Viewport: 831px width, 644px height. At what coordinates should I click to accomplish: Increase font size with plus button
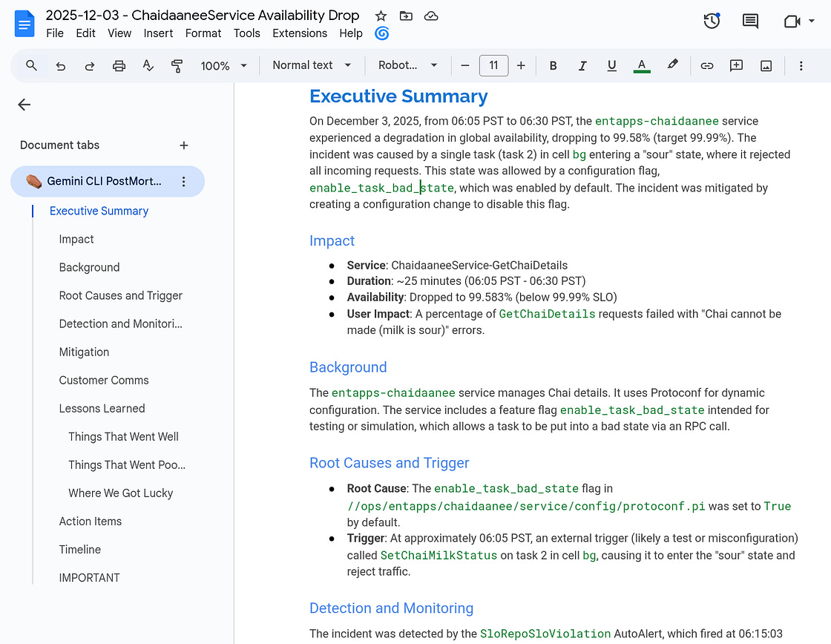click(521, 66)
